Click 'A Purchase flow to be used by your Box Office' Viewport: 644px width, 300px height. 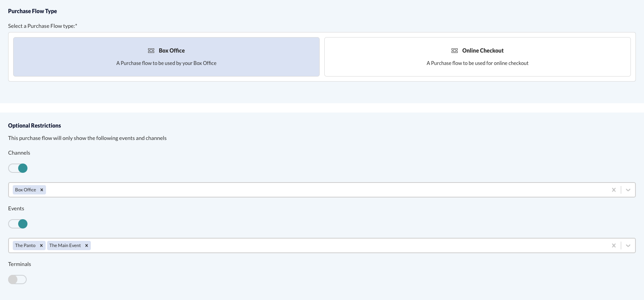(x=166, y=63)
